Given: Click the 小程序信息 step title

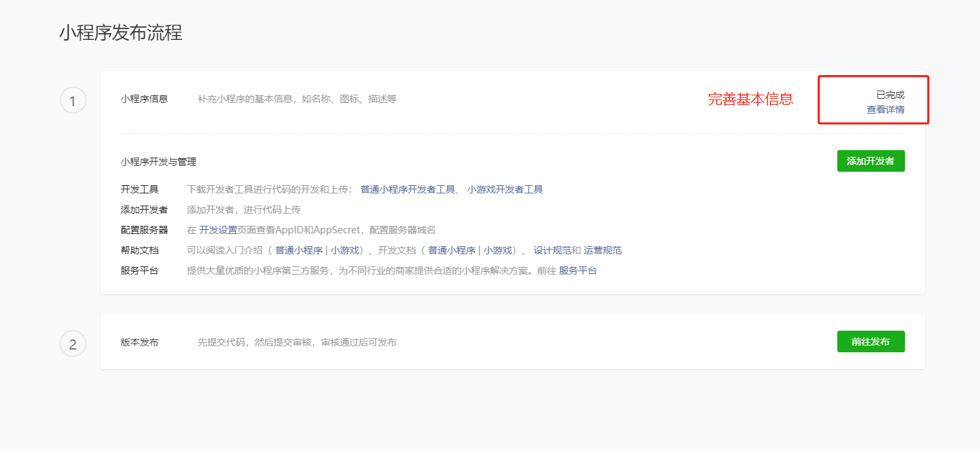Looking at the screenshot, I should pos(144,99).
